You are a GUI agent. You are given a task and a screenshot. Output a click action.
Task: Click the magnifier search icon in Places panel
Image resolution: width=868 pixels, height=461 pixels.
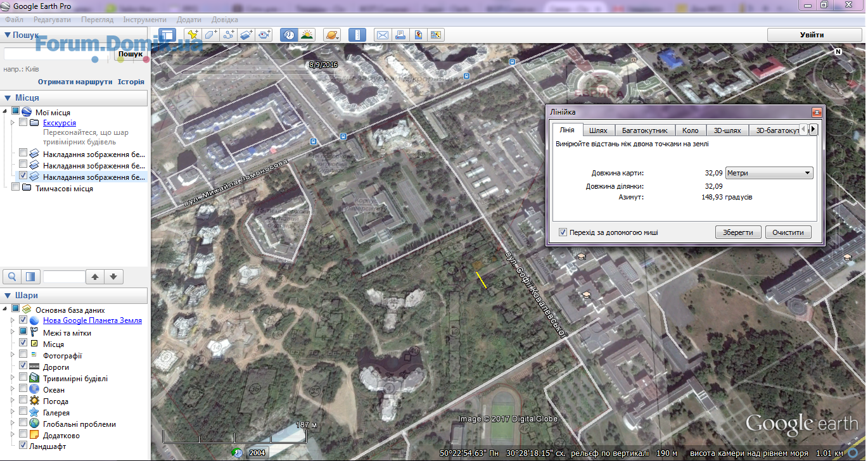pyautogui.click(x=12, y=276)
